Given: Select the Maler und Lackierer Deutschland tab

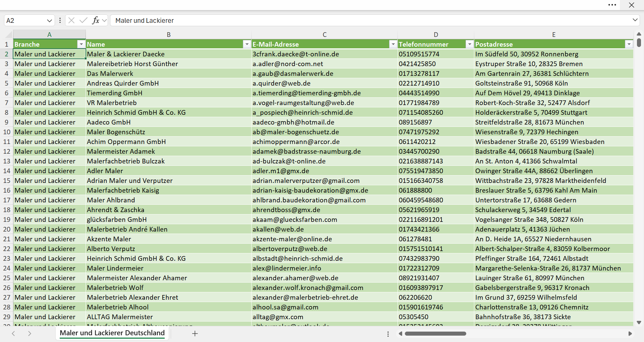Looking at the screenshot, I should [x=112, y=333].
